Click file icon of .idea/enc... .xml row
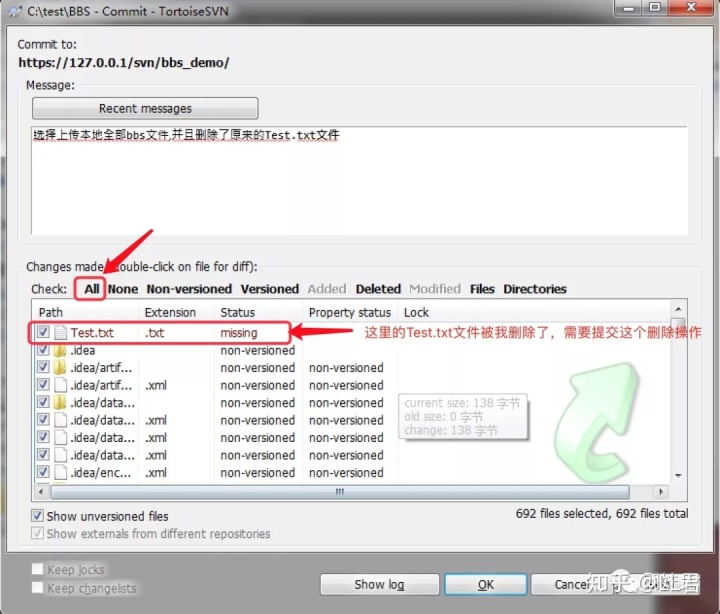Image resolution: width=720 pixels, height=614 pixels. click(x=60, y=472)
